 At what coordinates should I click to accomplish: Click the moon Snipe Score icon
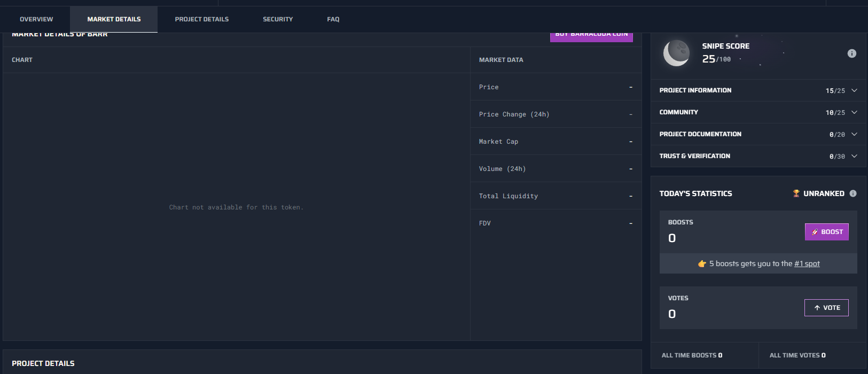[x=676, y=53]
